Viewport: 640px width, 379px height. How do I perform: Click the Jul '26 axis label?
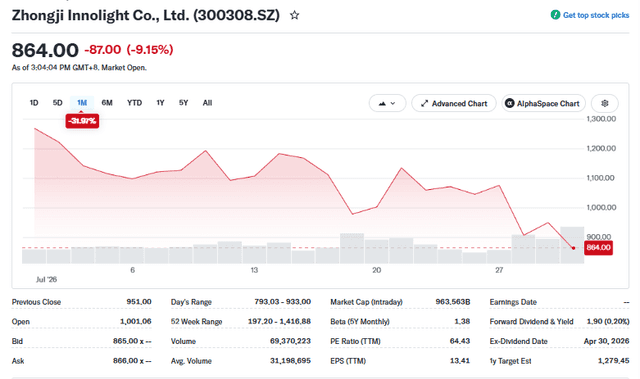[47, 279]
